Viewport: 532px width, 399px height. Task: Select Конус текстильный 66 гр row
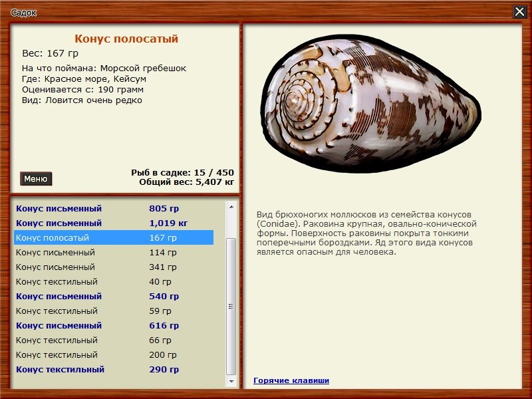click(x=114, y=340)
